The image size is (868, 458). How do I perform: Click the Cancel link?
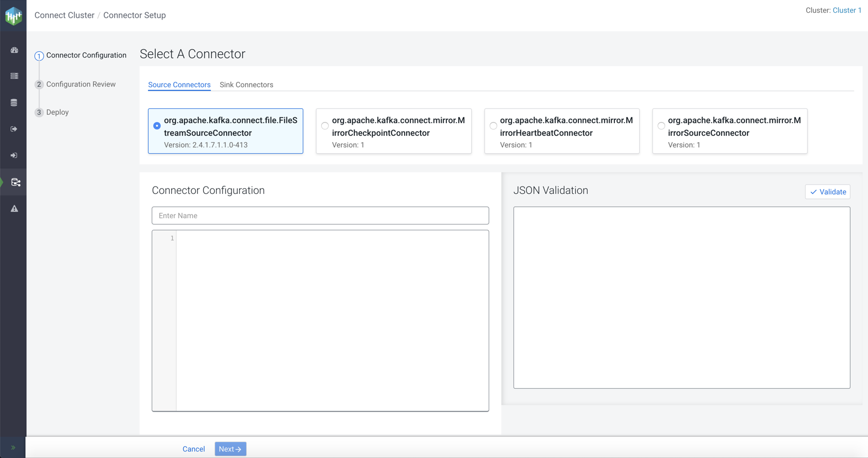pos(193,449)
